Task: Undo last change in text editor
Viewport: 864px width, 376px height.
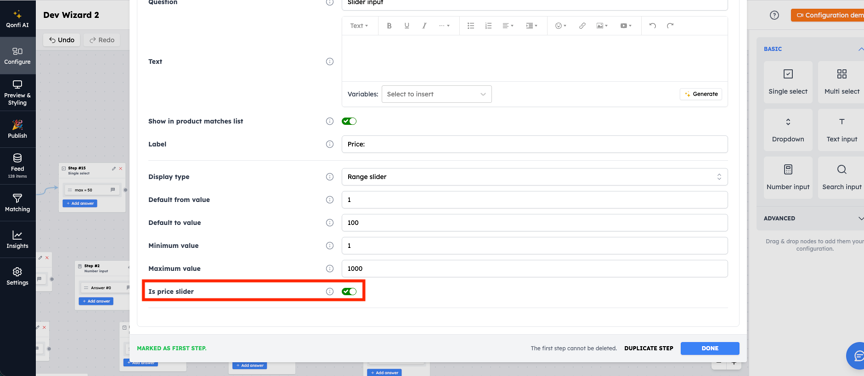Action: click(x=652, y=26)
